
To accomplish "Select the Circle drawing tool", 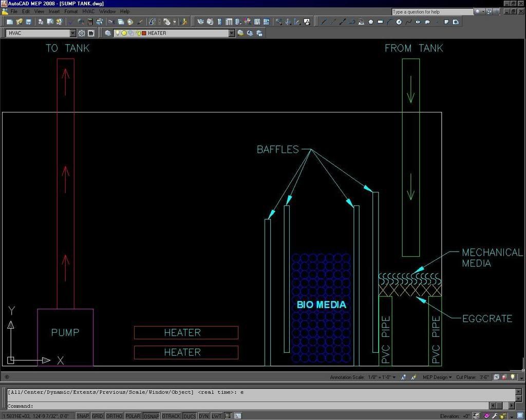I will pos(399,22).
